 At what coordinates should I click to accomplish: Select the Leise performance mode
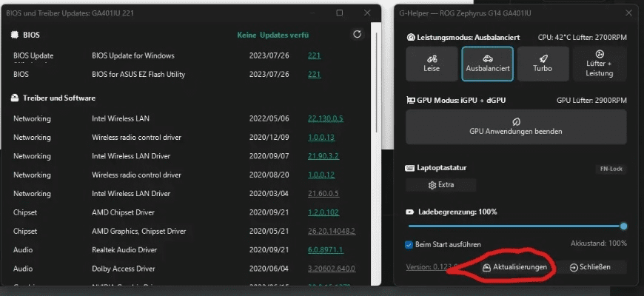pos(432,64)
